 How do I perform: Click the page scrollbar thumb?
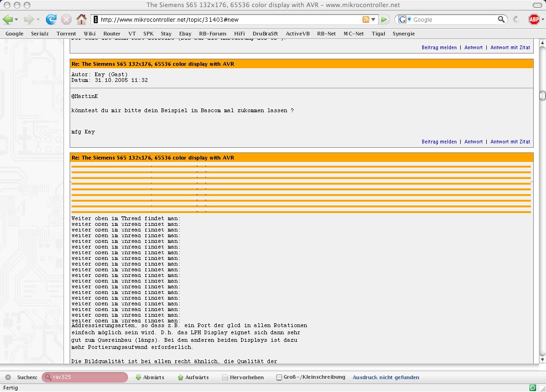pyautogui.click(x=542, y=96)
